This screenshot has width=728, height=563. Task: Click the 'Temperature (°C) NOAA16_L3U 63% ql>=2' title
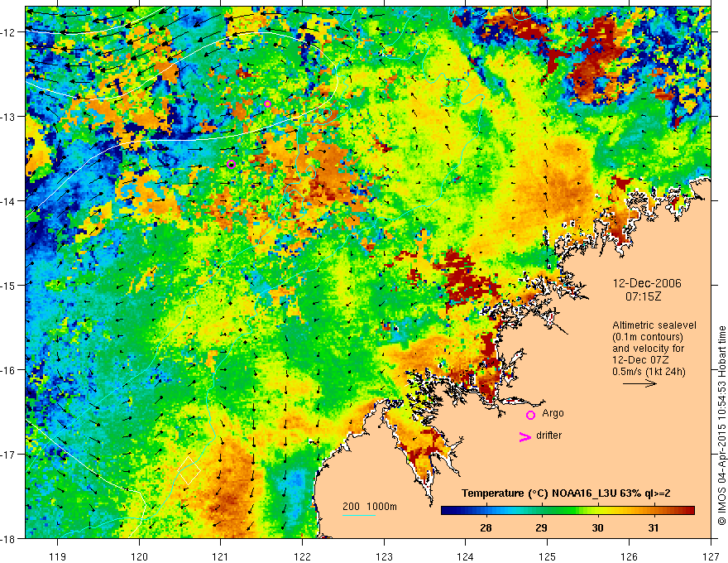[566, 493]
